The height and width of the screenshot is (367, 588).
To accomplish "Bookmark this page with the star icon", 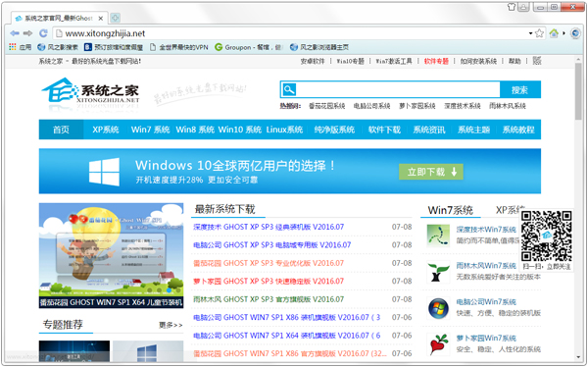I will pos(539,33).
